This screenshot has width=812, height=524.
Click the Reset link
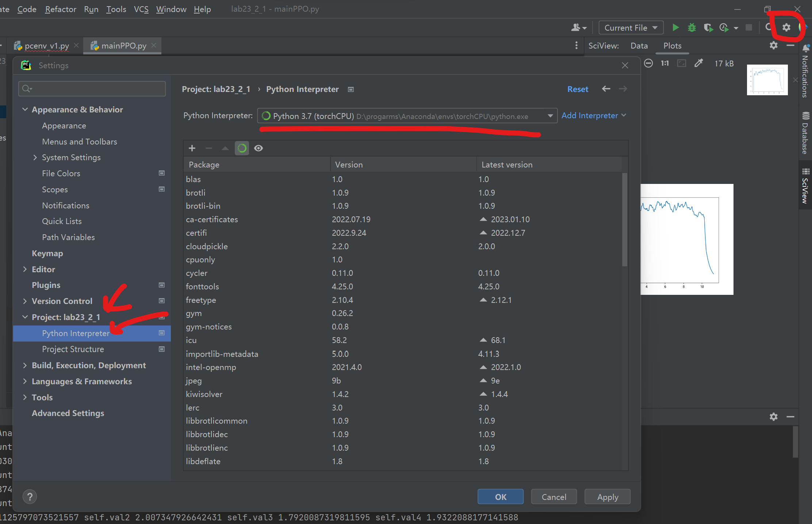click(x=578, y=89)
